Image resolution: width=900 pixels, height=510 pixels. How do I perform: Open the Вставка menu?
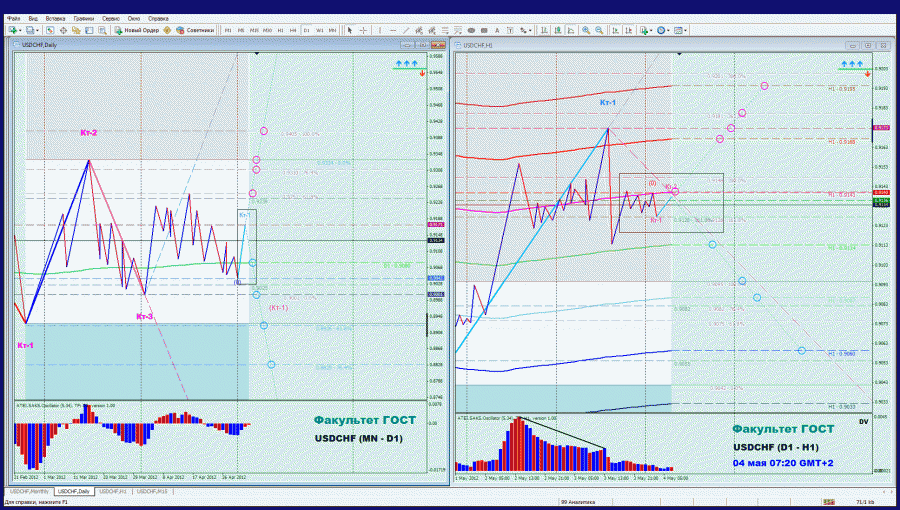[56, 18]
